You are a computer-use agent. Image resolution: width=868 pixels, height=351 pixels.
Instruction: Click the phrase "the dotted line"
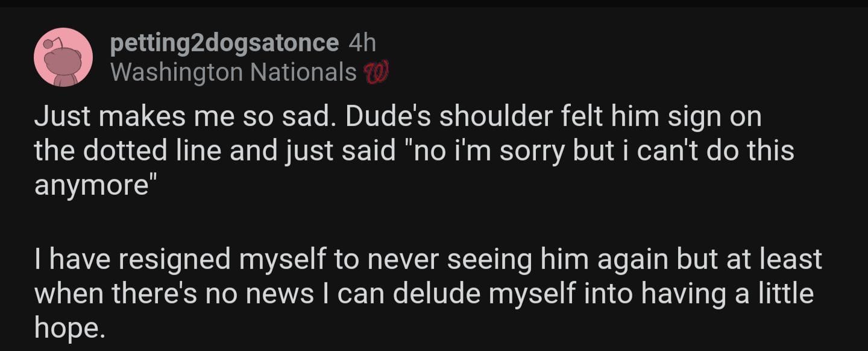click(x=113, y=151)
